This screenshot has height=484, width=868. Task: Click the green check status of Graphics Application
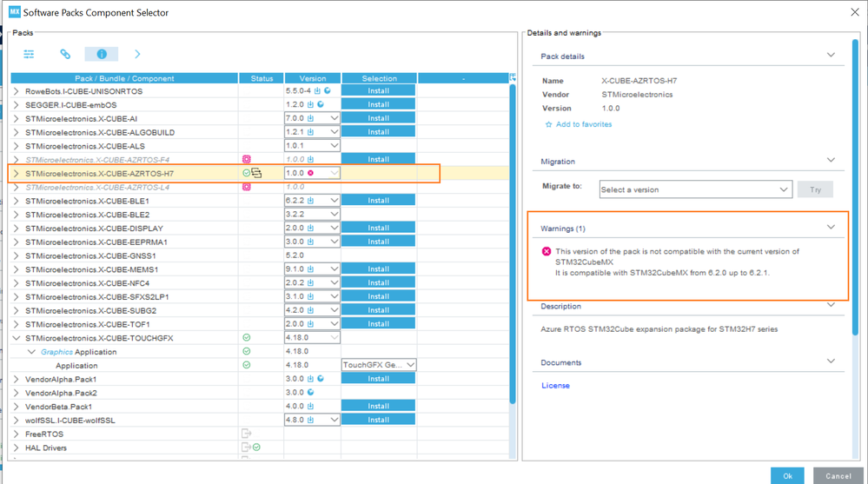click(x=247, y=351)
